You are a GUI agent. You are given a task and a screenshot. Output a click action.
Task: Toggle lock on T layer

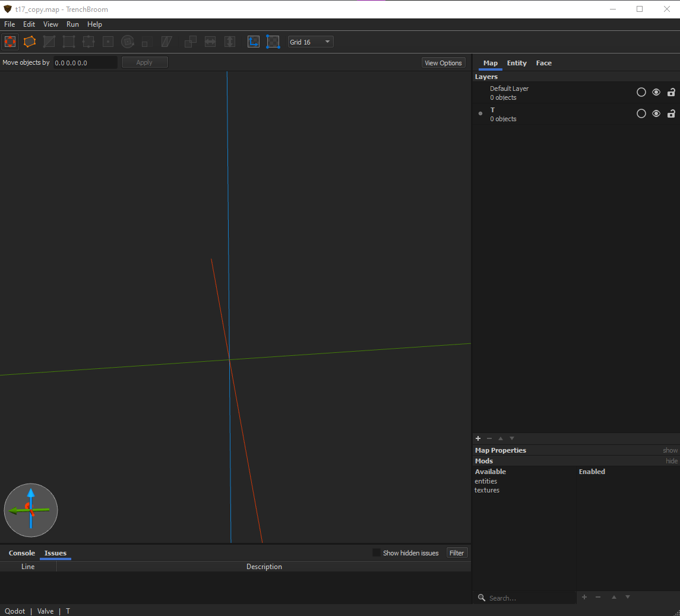[671, 113]
